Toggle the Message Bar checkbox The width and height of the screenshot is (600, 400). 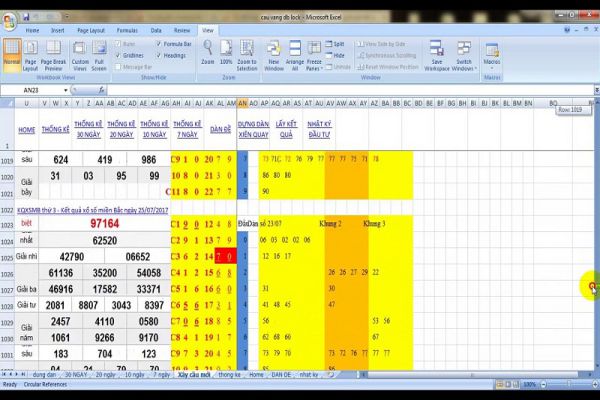pyautogui.click(x=134, y=67)
